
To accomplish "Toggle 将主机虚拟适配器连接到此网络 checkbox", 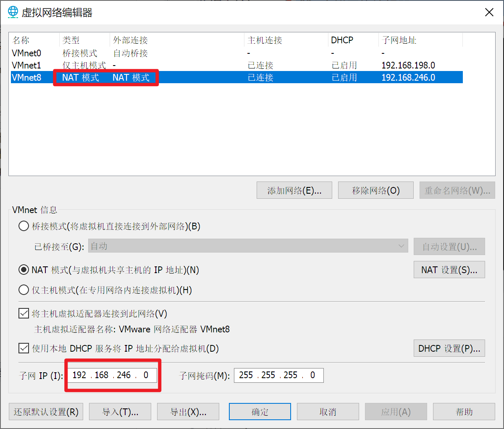I will 24,313.
